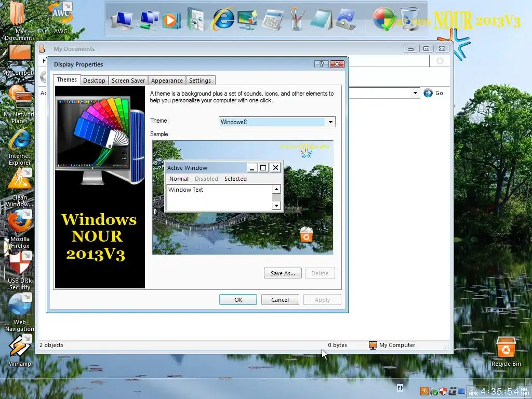532x399 pixels.
Task: Open the orange Recycle Bin desktop icon
Action: (506, 352)
